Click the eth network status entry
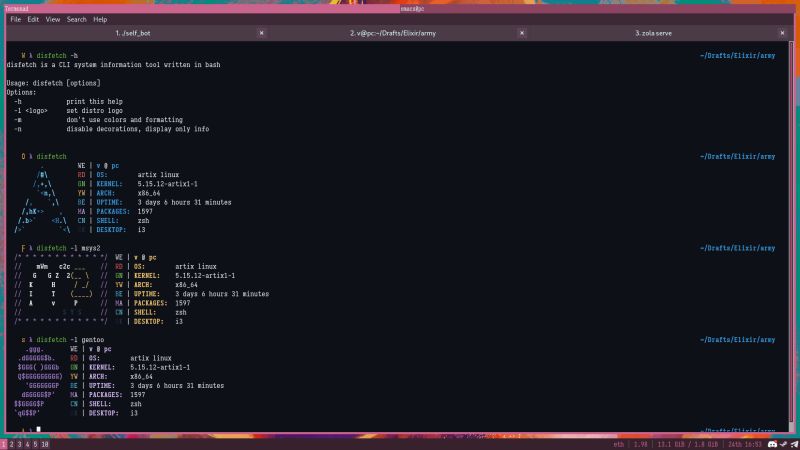 (618, 444)
